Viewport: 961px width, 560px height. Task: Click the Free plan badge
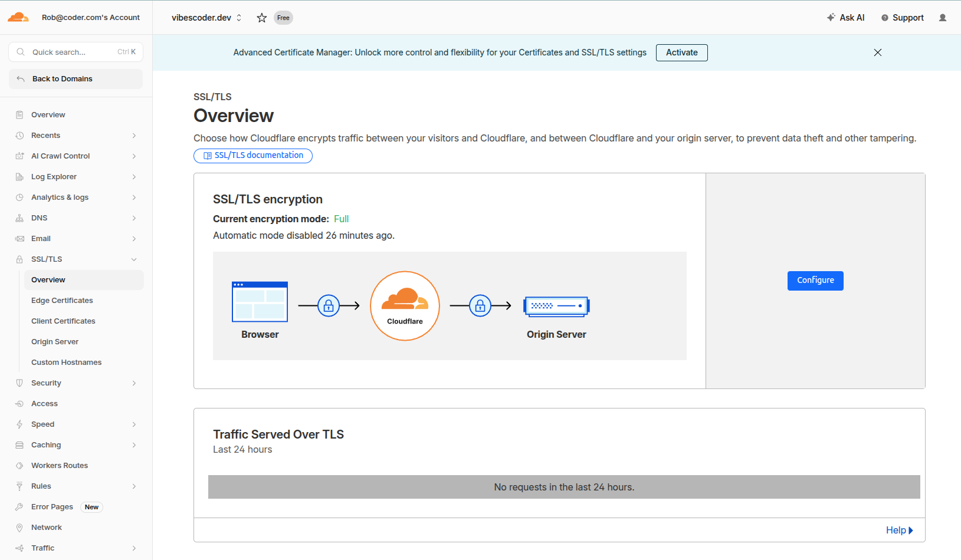tap(283, 18)
